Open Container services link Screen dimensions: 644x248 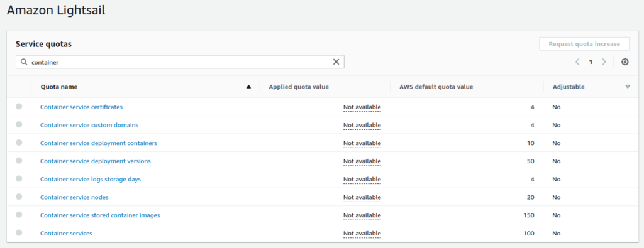[x=66, y=233]
